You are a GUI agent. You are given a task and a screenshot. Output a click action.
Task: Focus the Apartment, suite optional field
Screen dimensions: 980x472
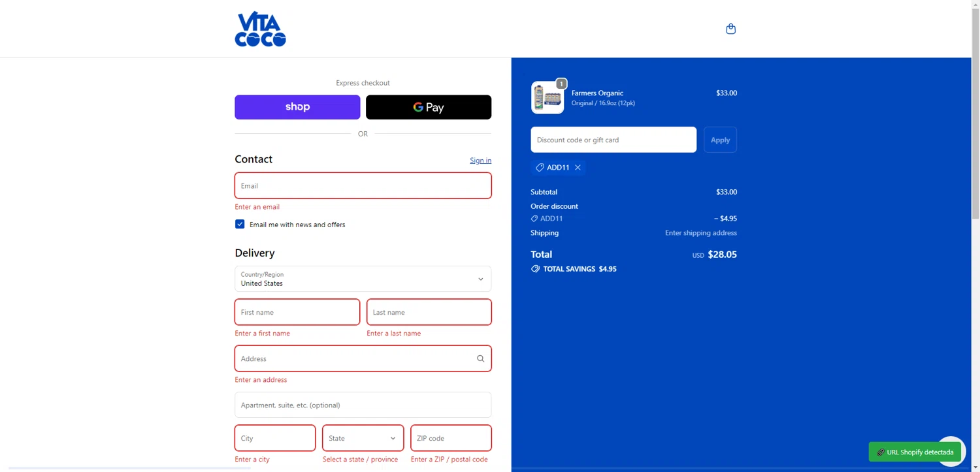363,405
